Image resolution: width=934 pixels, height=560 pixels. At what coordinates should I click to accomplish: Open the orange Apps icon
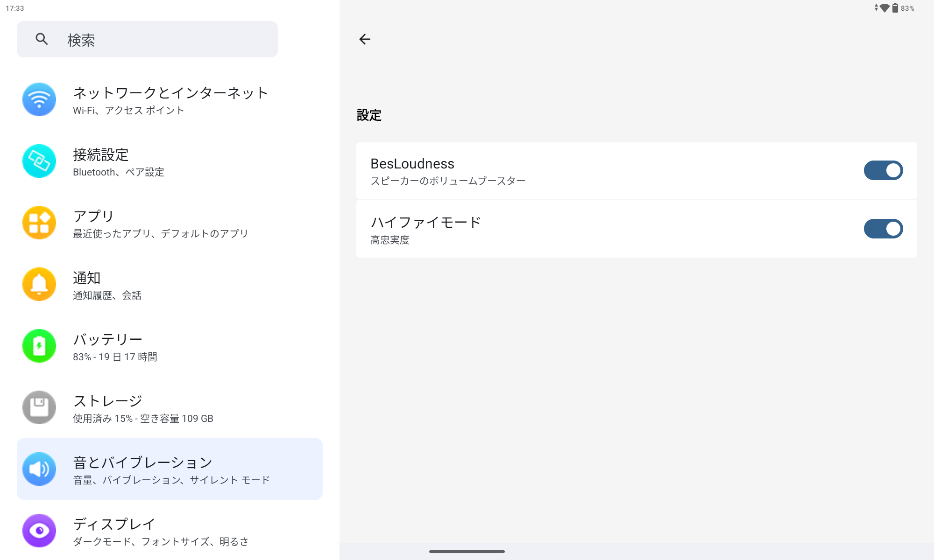39,223
